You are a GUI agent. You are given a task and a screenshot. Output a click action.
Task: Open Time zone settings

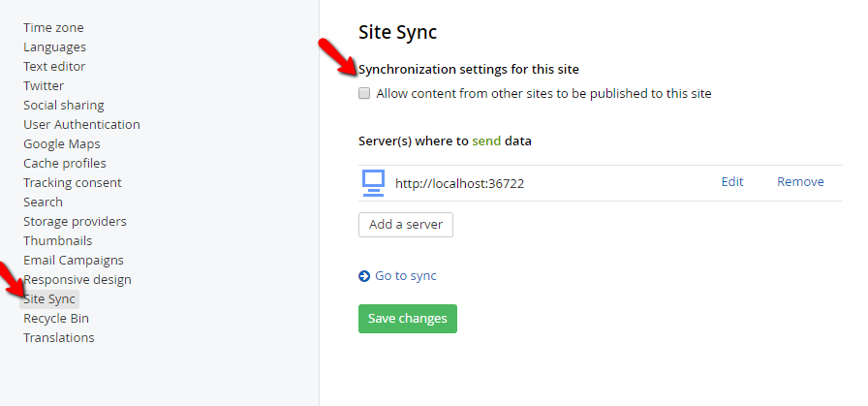point(53,28)
